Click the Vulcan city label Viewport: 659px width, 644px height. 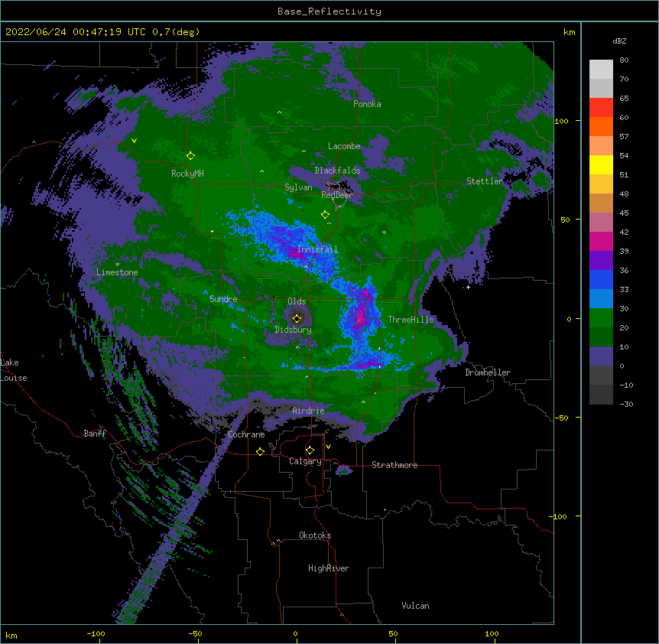coord(415,606)
